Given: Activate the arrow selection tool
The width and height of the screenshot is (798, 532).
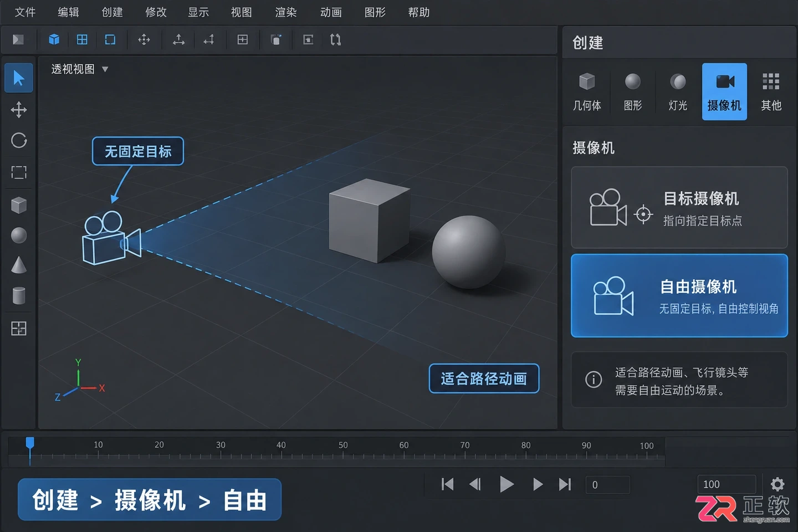Looking at the screenshot, I should (19, 78).
